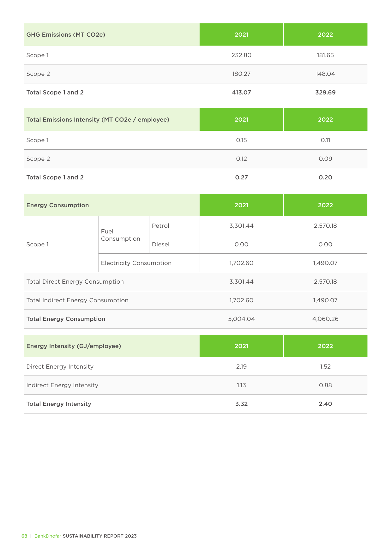
Task: Click 1,702.60 in the Electricity Consumption row
Action: pos(241,263)
